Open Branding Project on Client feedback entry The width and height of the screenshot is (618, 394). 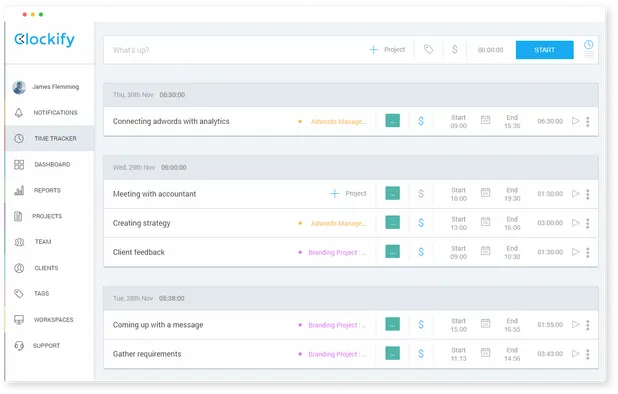click(x=332, y=253)
